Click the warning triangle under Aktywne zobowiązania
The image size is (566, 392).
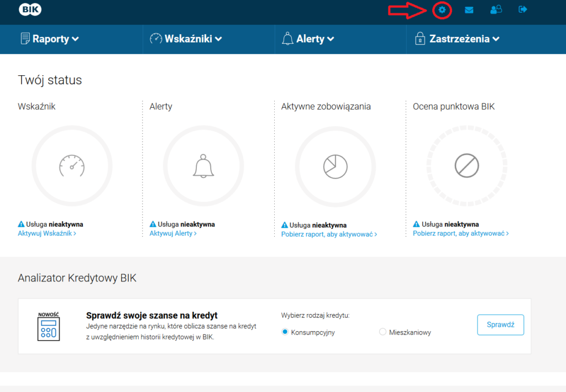pyautogui.click(x=285, y=225)
